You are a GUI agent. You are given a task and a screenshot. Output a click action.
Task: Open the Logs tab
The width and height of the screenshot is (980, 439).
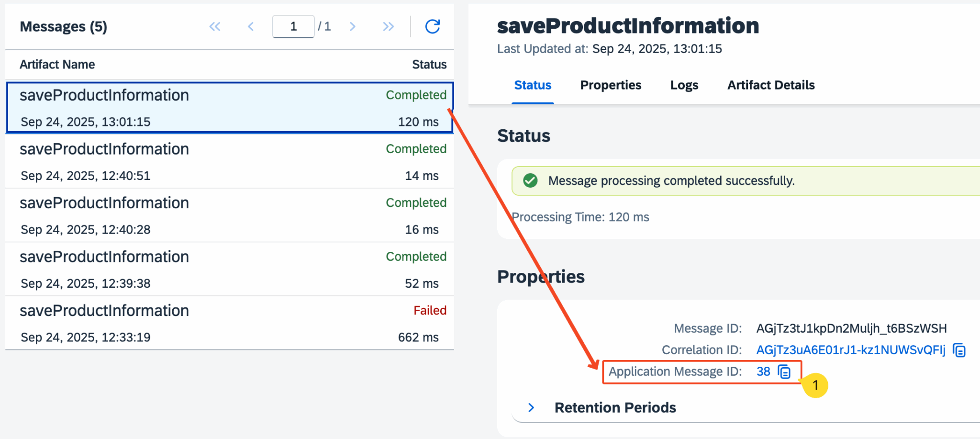coord(684,85)
